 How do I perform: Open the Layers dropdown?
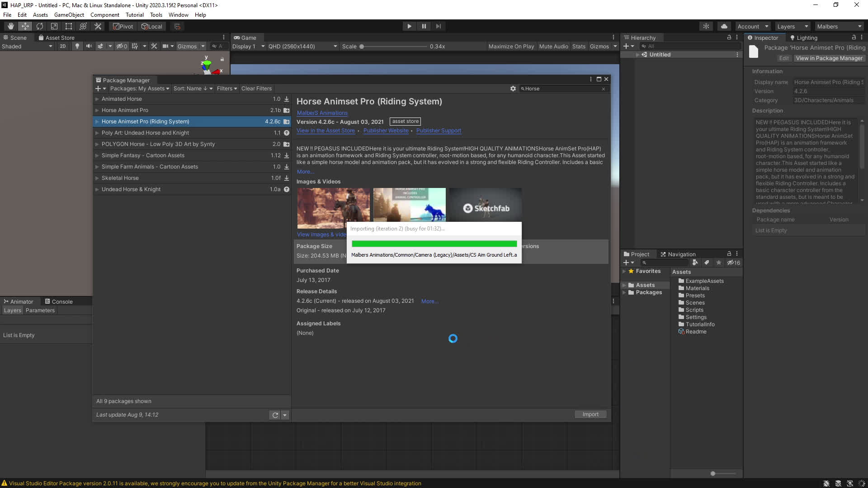[x=792, y=26]
